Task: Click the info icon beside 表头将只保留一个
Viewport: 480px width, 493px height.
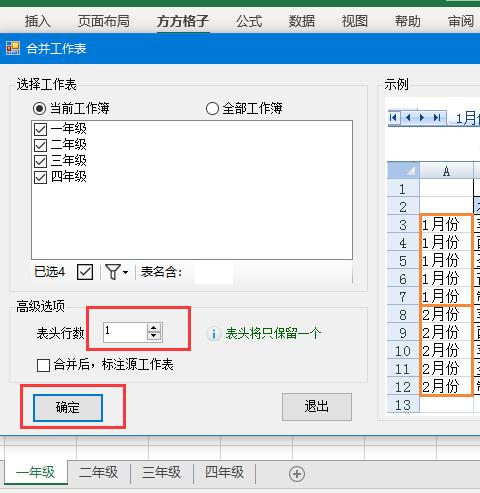Action: point(214,333)
